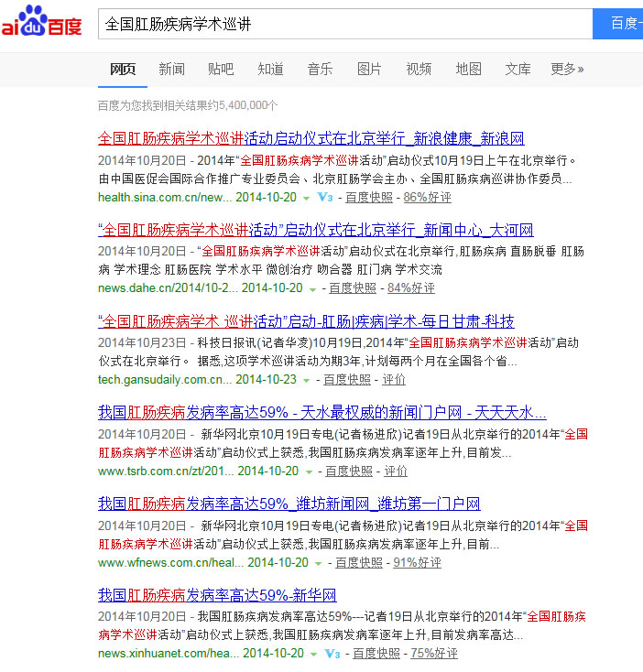The image size is (643, 672).
Task: Expand the arrow next to the news.dahe.cn result
Action: coord(312,288)
